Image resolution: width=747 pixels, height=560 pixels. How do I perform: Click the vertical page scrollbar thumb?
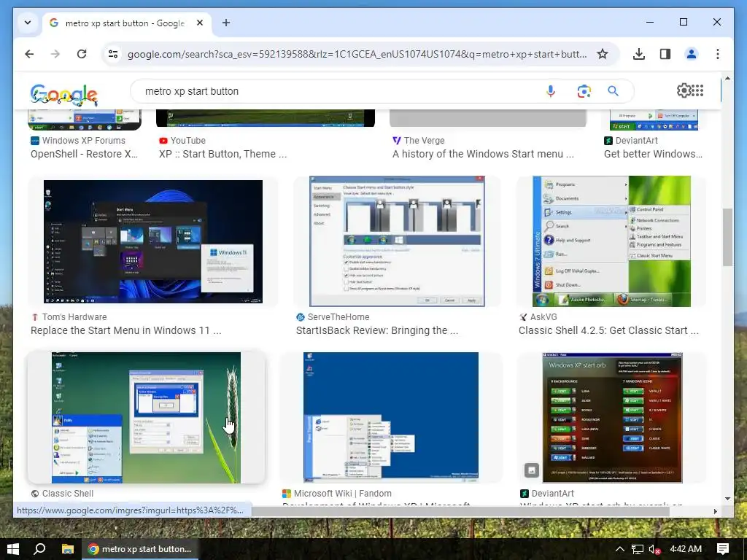tap(727, 237)
